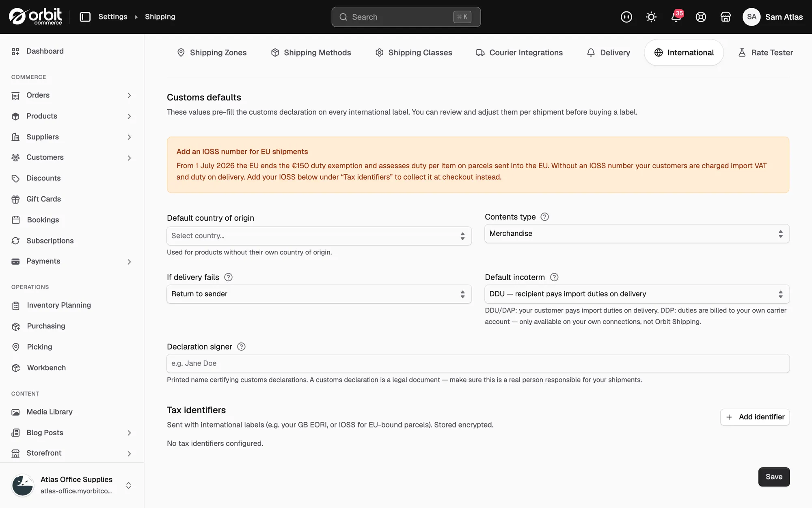Expand the Products sidebar chevron

click(x=129, y=116)
